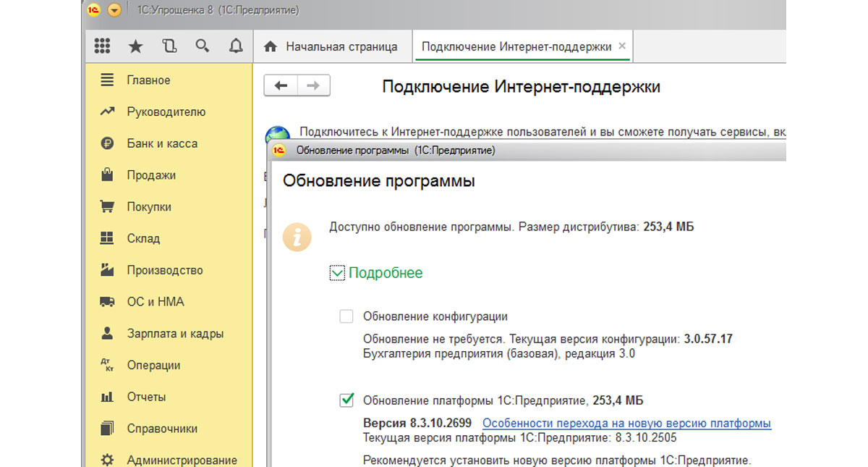Viewport: 868px width, 467px height.
Task: Go forward with the right arrow button
Action: coord(313,86)
